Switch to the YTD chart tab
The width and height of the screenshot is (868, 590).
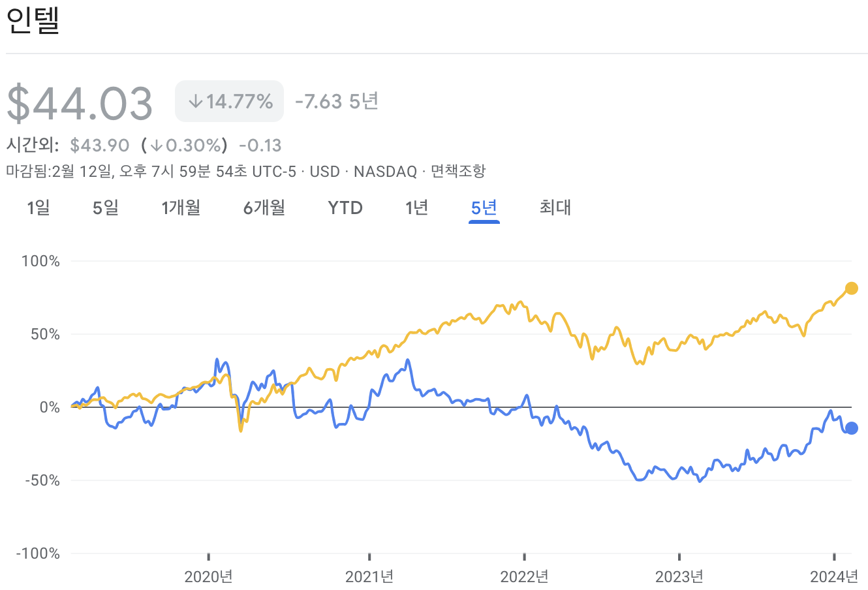pos(345,208)
